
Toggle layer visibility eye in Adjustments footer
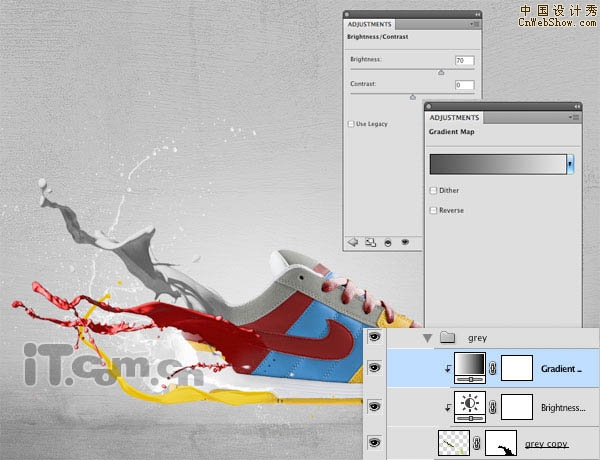(406, 241)
